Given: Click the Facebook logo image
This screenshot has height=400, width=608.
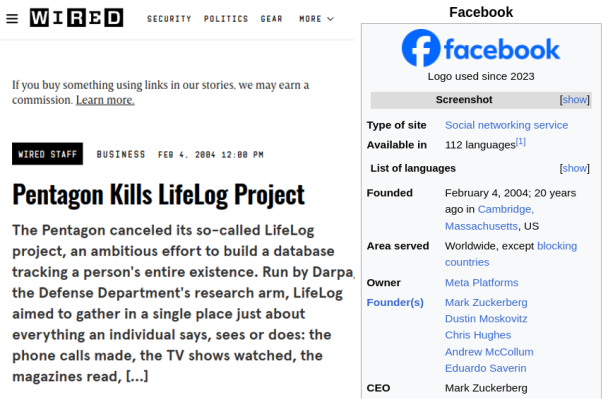Looking at the screenshot, I should [x=481, y=48].
